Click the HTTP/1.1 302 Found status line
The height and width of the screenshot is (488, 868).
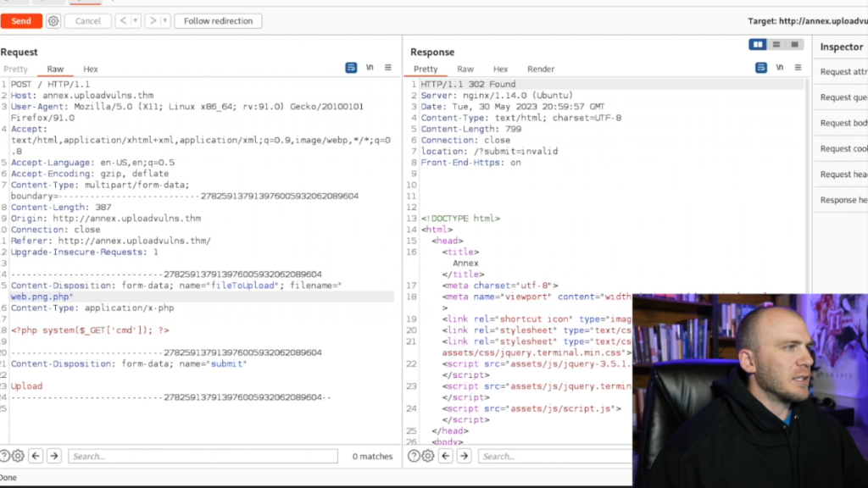coord(468,84)
